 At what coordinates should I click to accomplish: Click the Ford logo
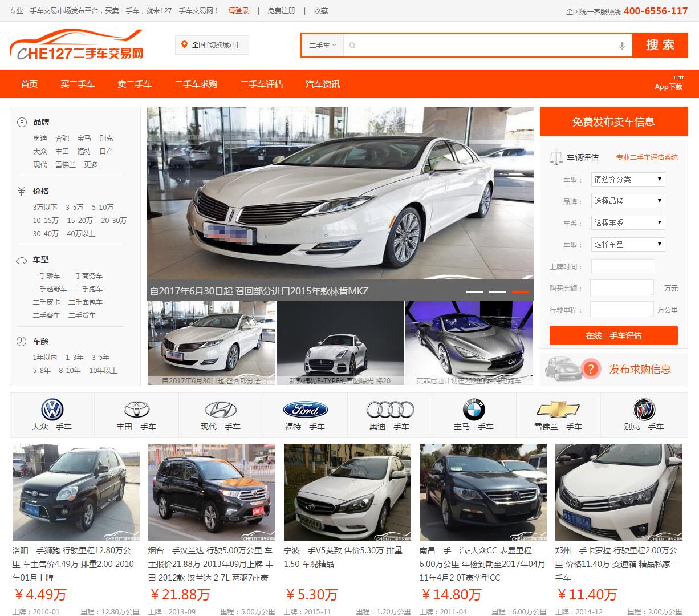pos(305,409)
